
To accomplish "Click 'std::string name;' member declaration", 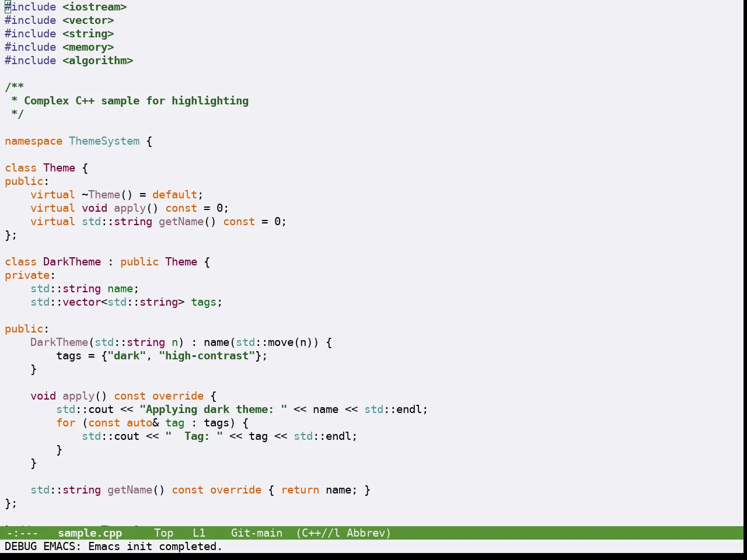I will click(85, 289).
